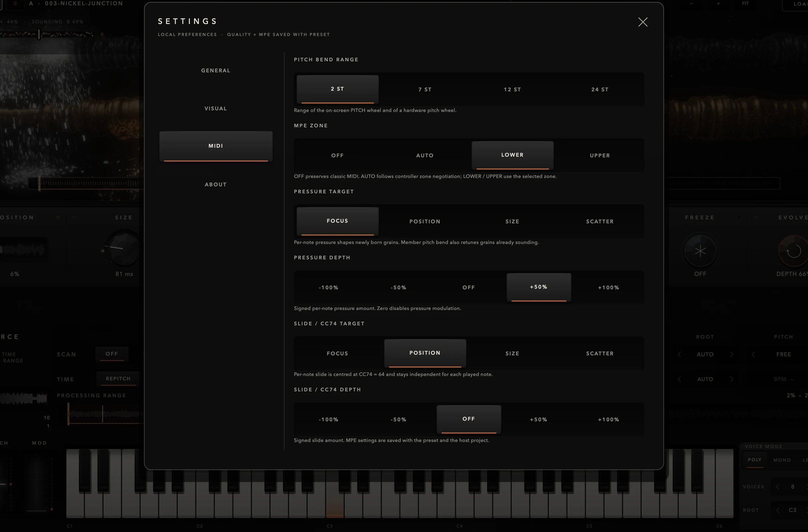Choose FOCUS as Slide / CC74 Target
The height and width of the screenshot is (532, 808).
pos(337,353)
